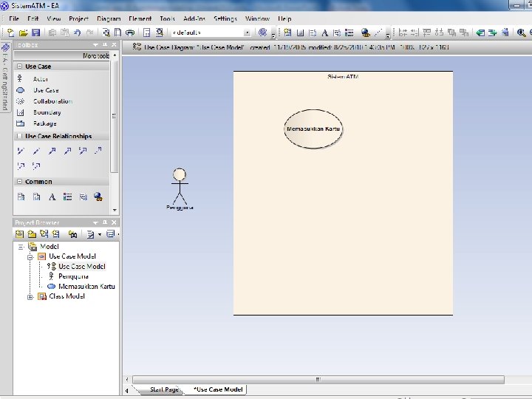This screenshot has height=399, width=532.
Task: Select the Memasukkan Kartu use case ellipse
Action: [313, 129]
